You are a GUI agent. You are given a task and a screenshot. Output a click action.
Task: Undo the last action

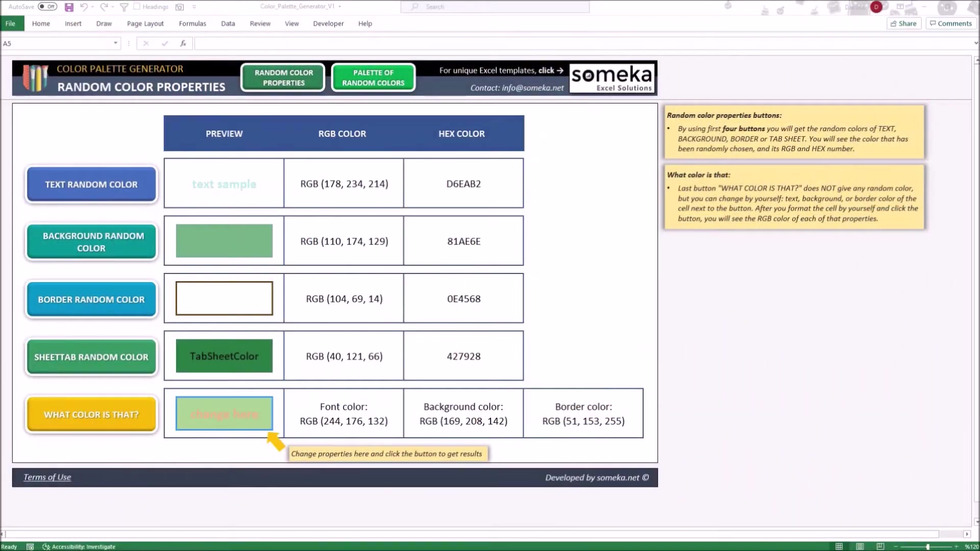tap(84, 7)
